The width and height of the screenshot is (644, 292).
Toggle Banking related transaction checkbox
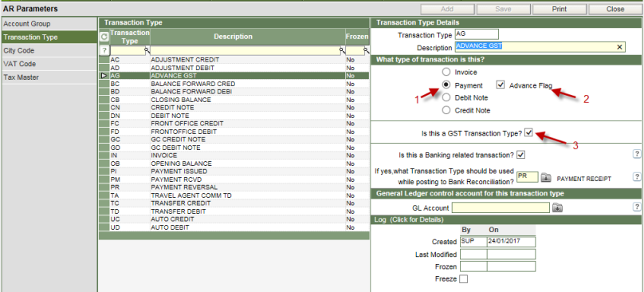tap(521, 155)
